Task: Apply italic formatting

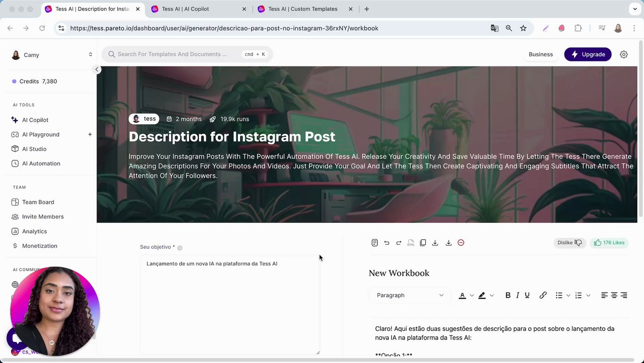Action: pyautogui.click(x=517, y=295)
